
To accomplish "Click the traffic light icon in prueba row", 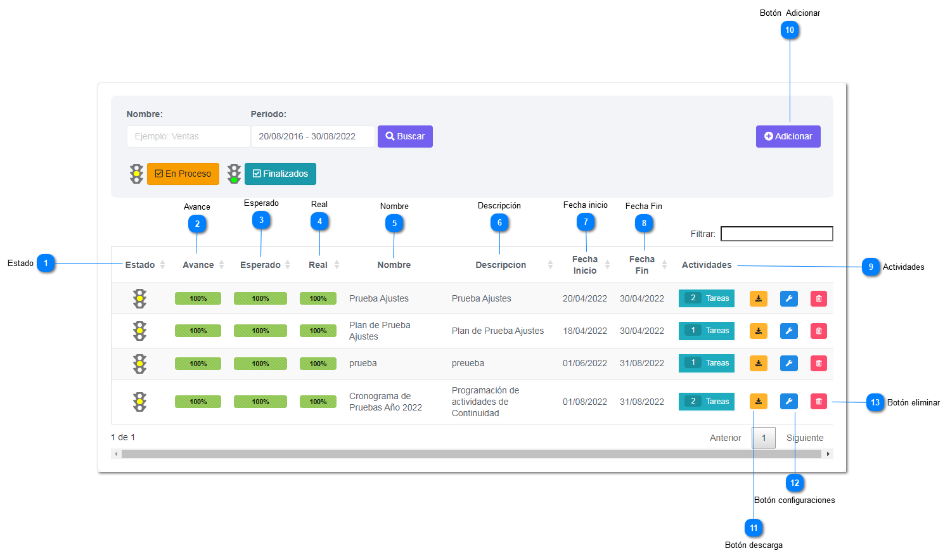I will [140, 364].
